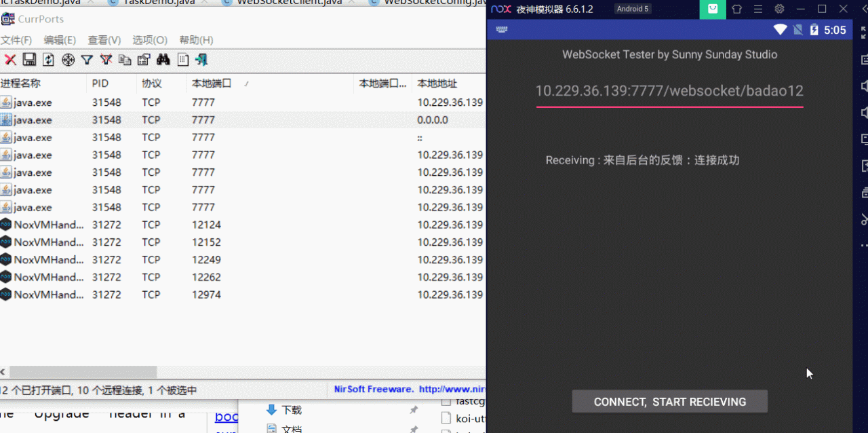Open the 选项(O) menu
868x433 pixels.
pos(150,40)
